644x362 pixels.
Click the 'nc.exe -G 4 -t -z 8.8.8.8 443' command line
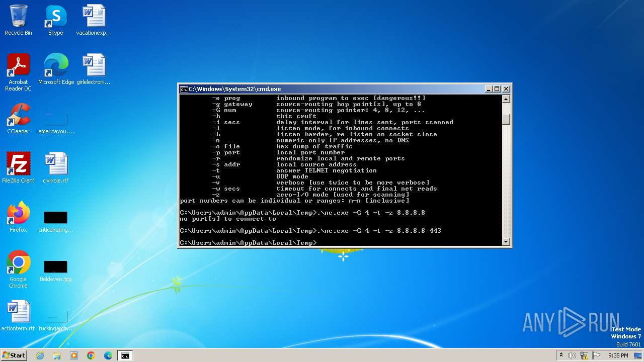(x=310, y=231)
